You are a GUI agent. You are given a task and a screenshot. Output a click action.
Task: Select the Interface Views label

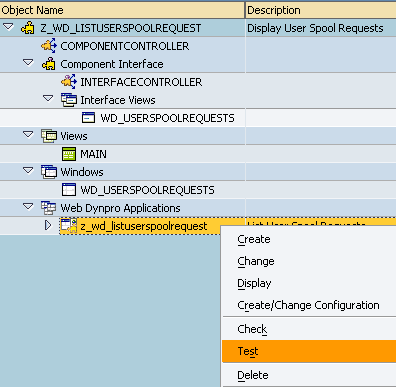click(x=118, y=100)
